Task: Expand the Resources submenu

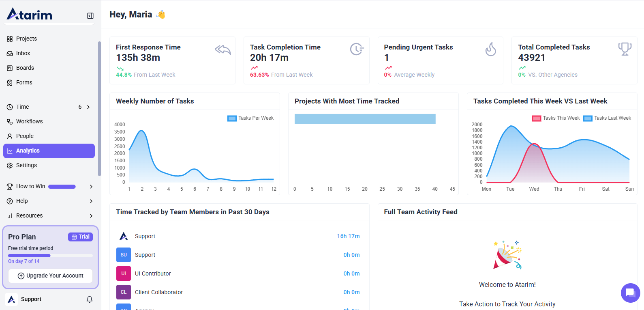Action: click(x=91, y=216)
